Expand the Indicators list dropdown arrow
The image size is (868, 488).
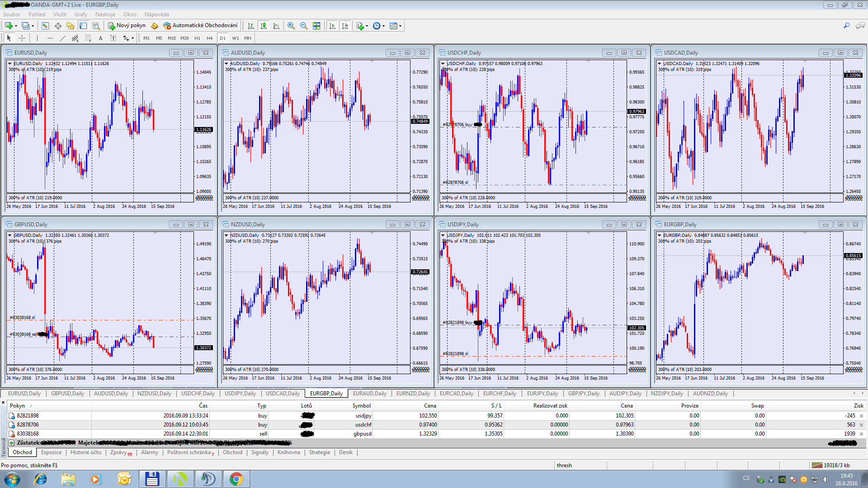pyautogui.click(x=367, y=26)
